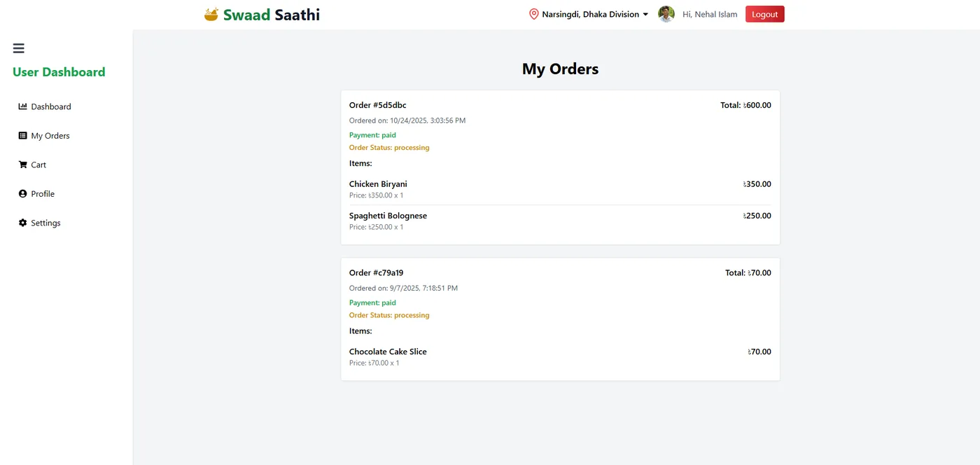Click 'Items:' label in order #c79a19

click(360, 331)
